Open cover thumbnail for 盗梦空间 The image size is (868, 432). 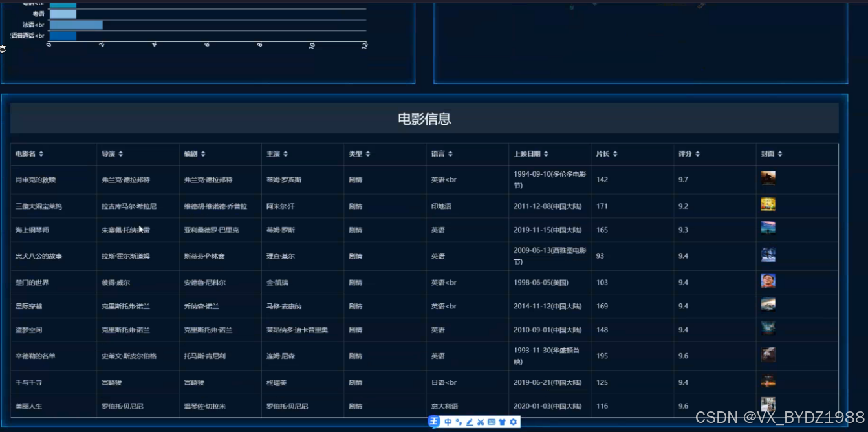pos(768,329)
